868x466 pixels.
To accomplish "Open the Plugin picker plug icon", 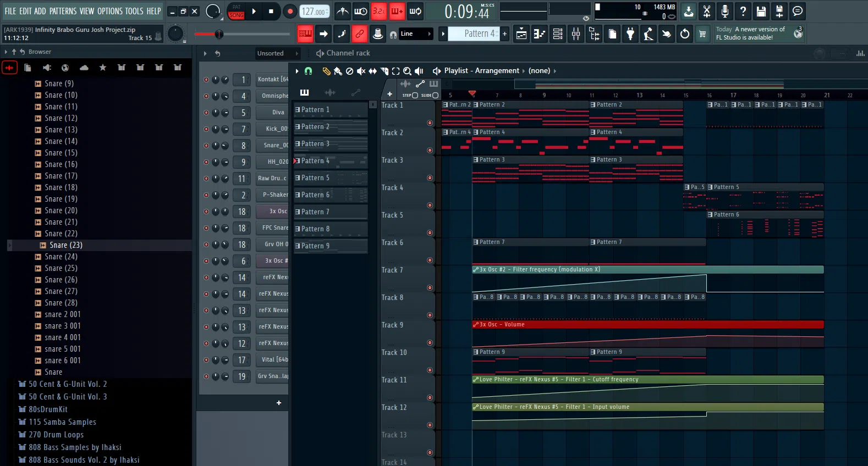I will coord(630,34).
